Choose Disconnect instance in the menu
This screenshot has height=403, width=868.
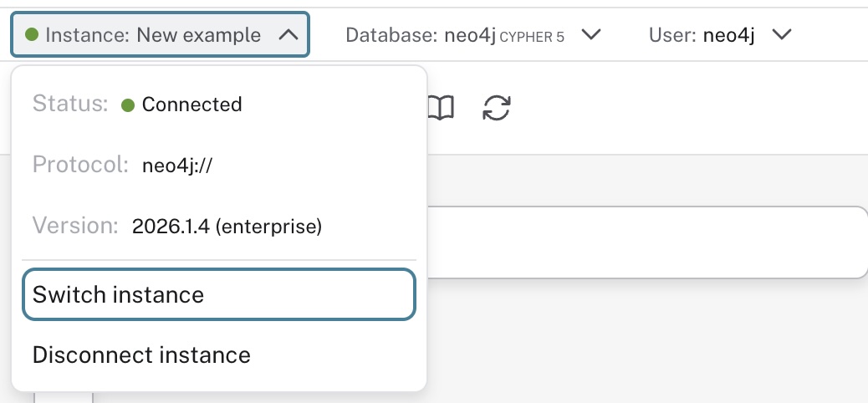(141, 355)
